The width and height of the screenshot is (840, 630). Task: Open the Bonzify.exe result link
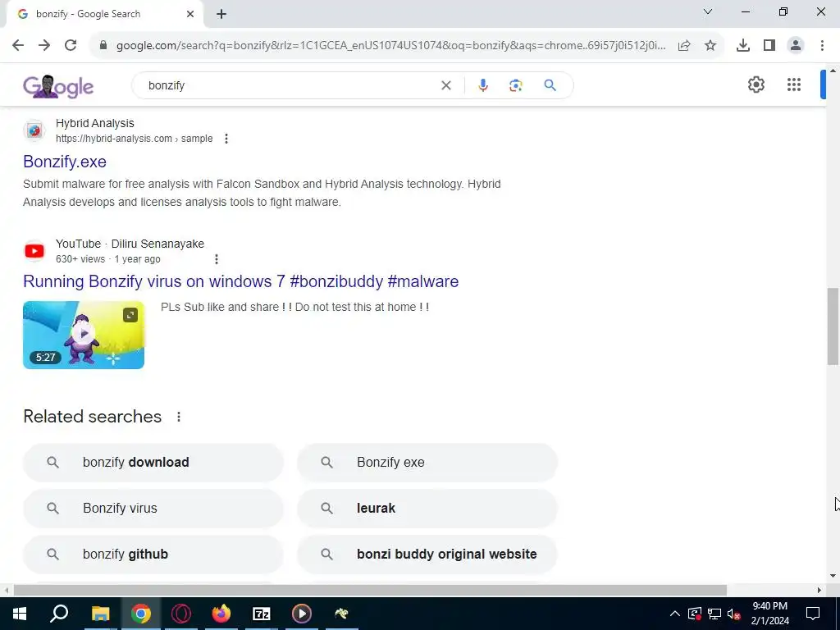click(x=65, y=162)
